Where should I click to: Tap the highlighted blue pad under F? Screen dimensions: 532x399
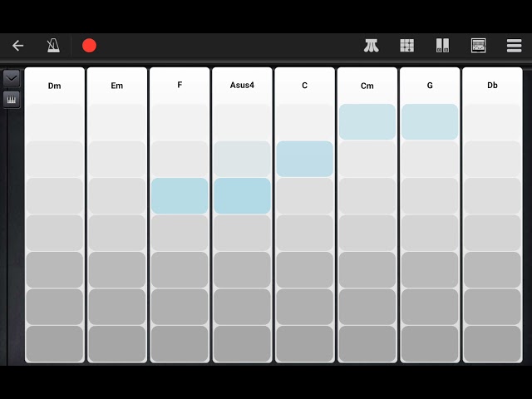[x=180, y=196]
